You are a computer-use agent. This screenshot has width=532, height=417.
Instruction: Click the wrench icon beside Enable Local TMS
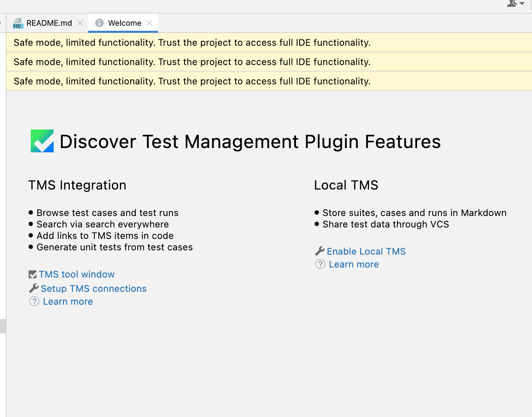(x=319, y=251)
